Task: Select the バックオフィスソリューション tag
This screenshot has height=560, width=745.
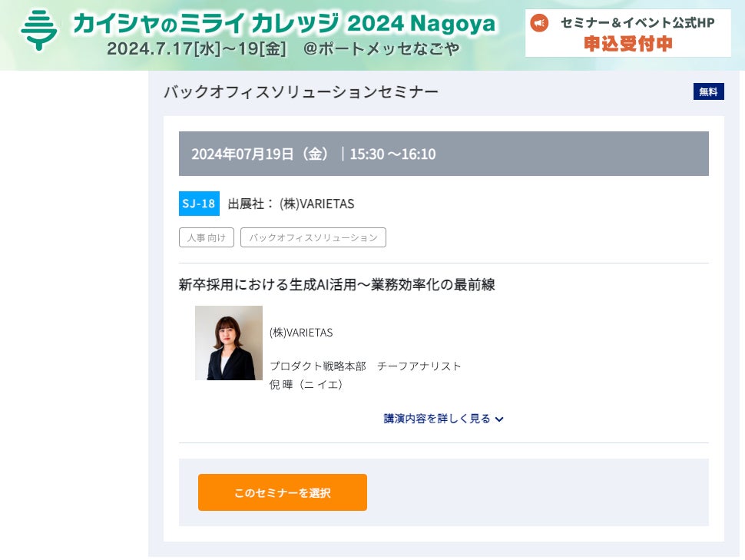Action: point(313,237)
